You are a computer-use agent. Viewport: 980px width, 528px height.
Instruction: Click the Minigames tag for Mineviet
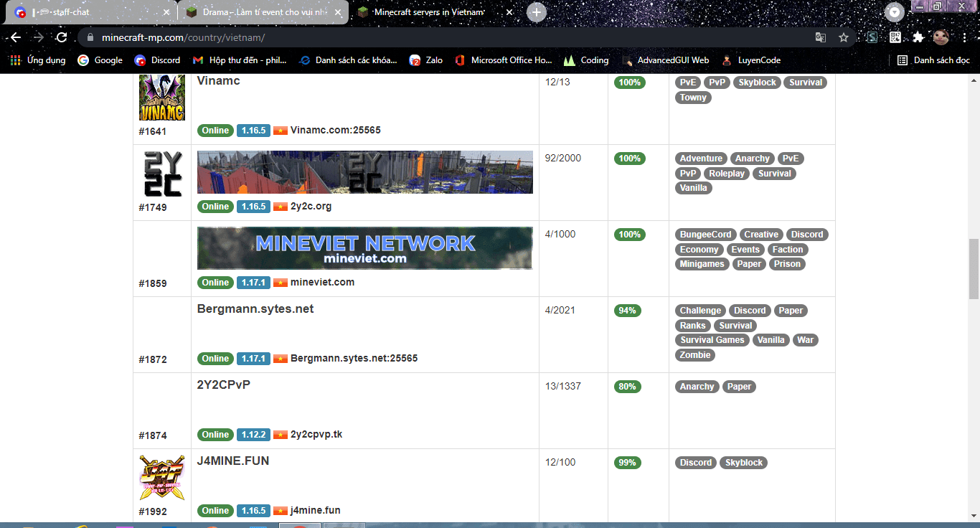tap(702, 264)
